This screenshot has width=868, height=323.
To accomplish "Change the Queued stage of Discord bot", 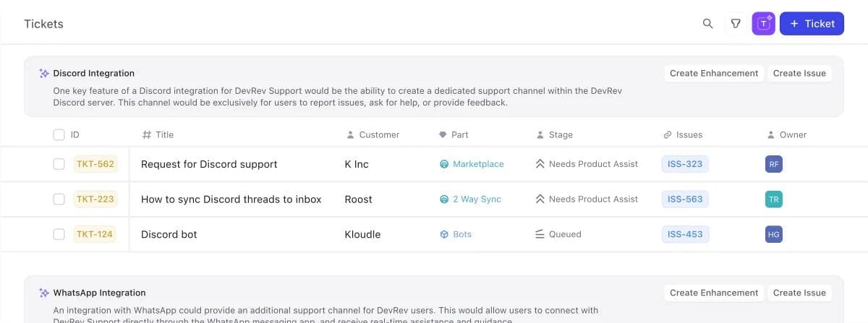I will tap(558, 234).
